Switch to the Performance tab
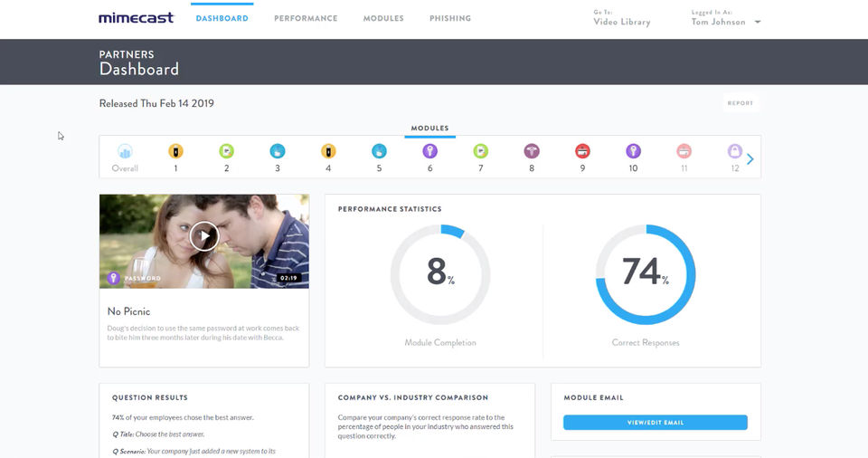The image size is (868, 458). 307,18
